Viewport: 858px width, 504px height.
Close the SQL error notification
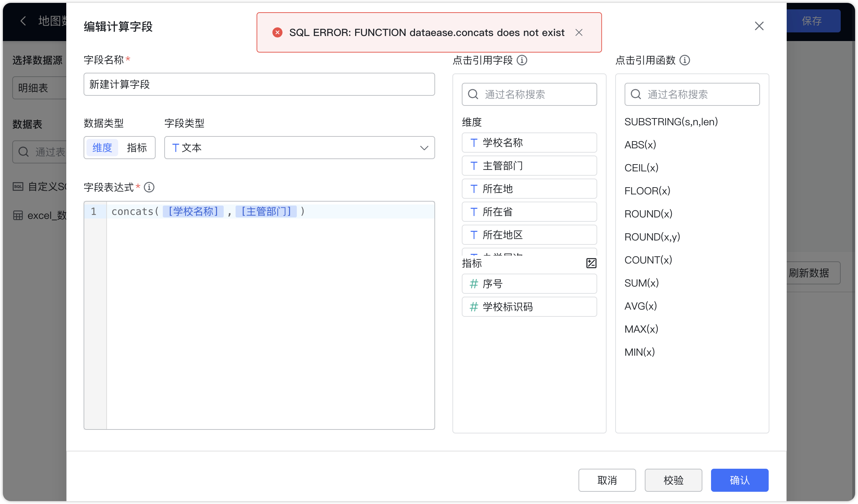tap(579, 32)
